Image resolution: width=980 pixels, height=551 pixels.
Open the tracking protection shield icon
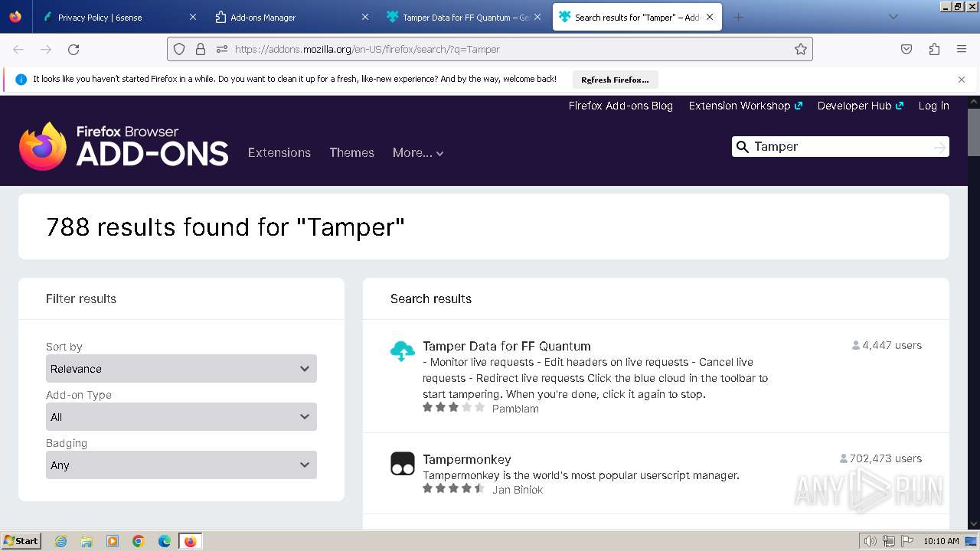click(179, 49)
